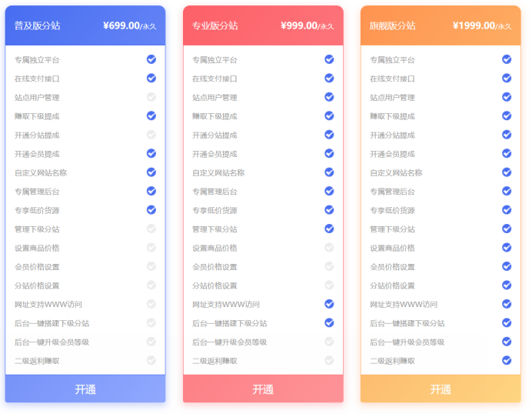This screenshot has height=414, width=532.
Task: Click checkmark for 在线支付接口 in 专业版 card
Action: (x=329, y=78)
